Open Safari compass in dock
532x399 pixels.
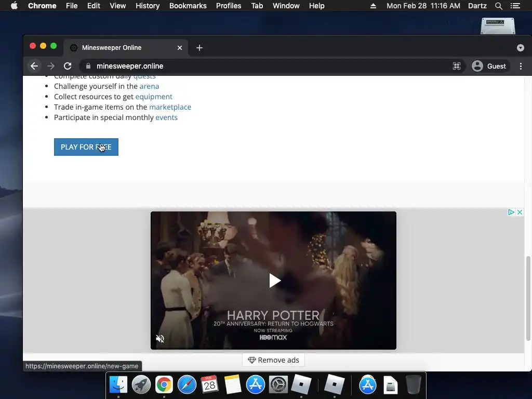point(187,385)
